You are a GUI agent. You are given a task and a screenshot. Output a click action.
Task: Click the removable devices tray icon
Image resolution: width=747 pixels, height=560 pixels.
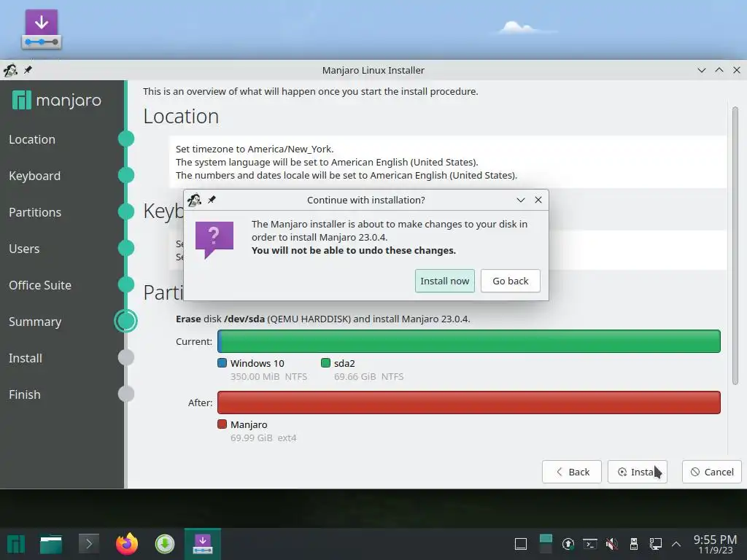pos(634,544)
